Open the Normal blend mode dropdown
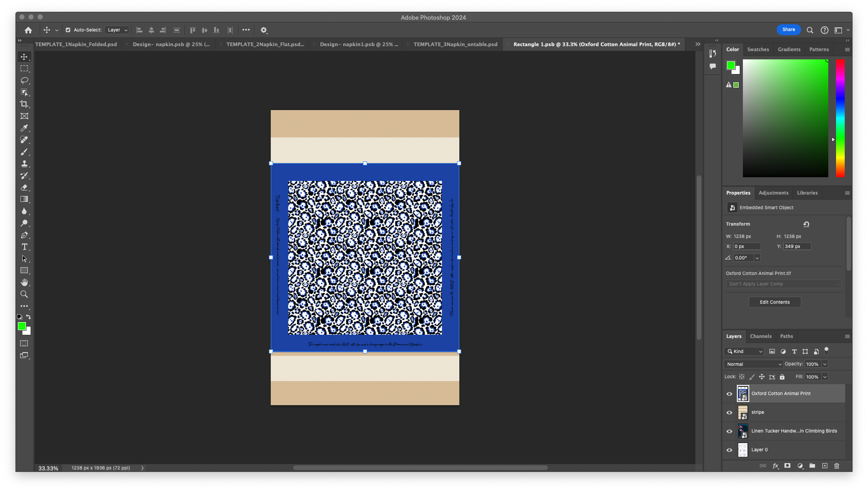The width and height of the screenshot is (868, 491). (x=753, y=364)
